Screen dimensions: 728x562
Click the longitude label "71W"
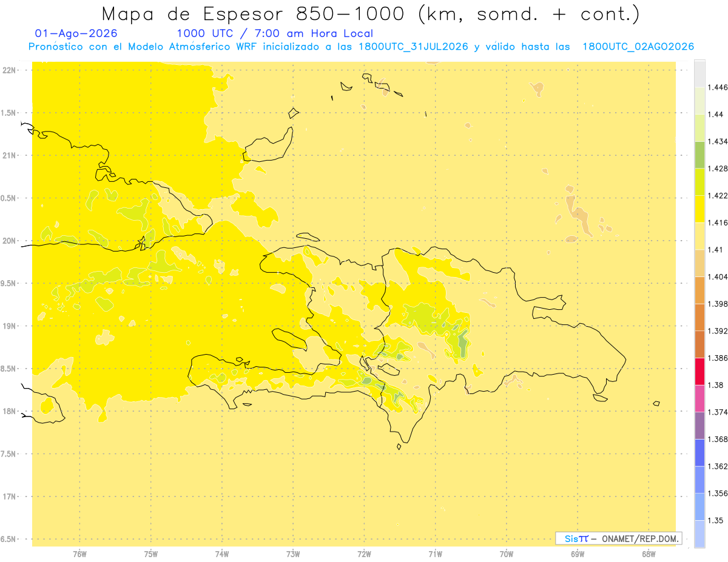tap(435, 554)
